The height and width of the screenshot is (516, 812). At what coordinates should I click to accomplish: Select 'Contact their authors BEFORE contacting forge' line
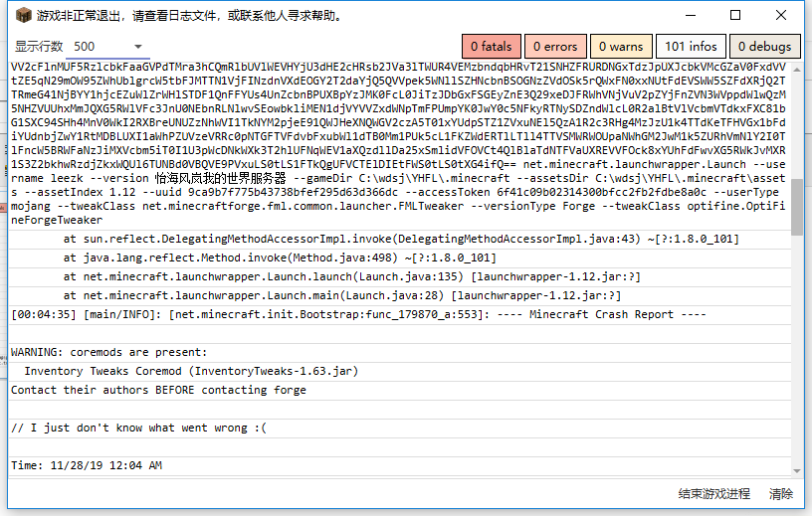click(399, 391)
